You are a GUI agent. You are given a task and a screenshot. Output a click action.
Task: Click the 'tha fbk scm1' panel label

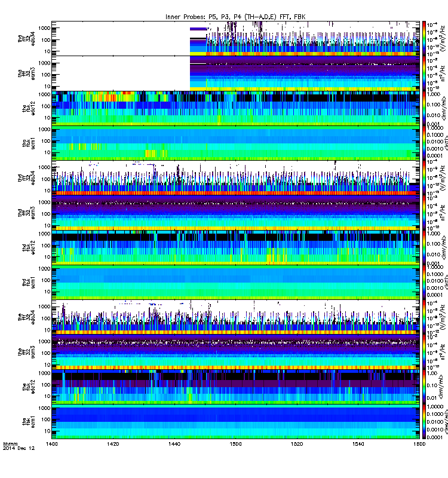coord(29,143)
